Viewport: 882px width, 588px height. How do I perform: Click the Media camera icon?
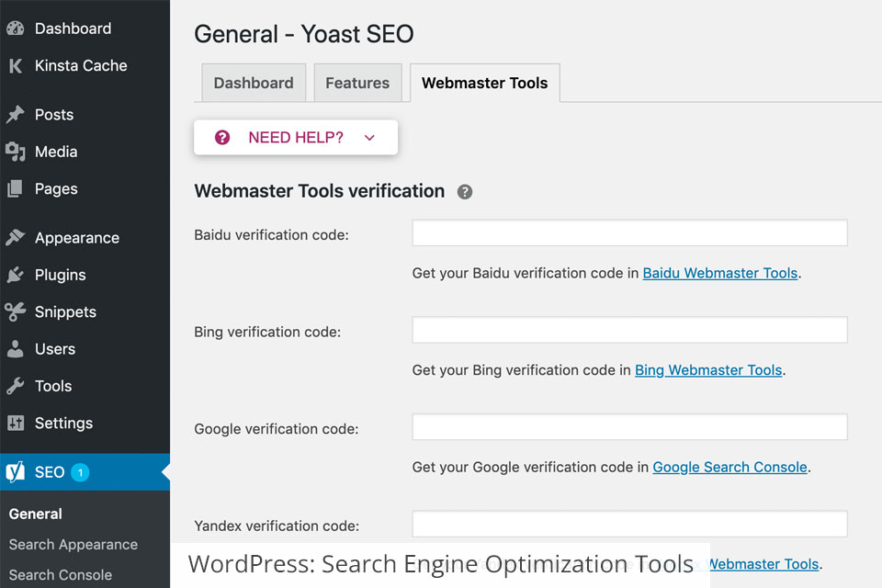pyautogui.click(x=16, y=152)
